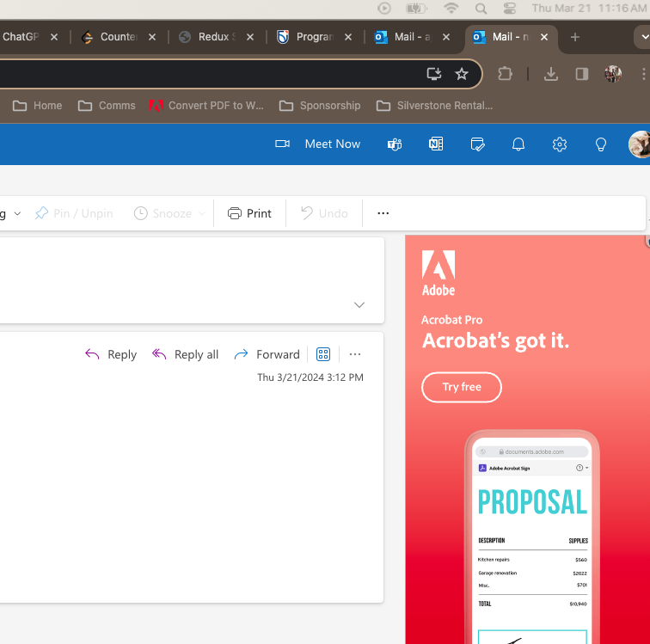Open more toolbar options ellipsis
The width and height of the screenshot is (650, 644).
point(383,213)
